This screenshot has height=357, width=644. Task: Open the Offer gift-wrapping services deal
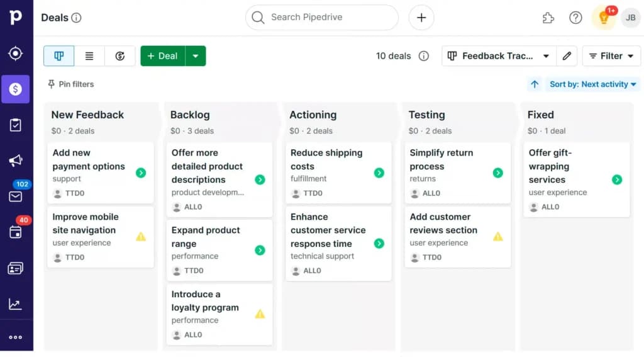click(x=577, y=179)
